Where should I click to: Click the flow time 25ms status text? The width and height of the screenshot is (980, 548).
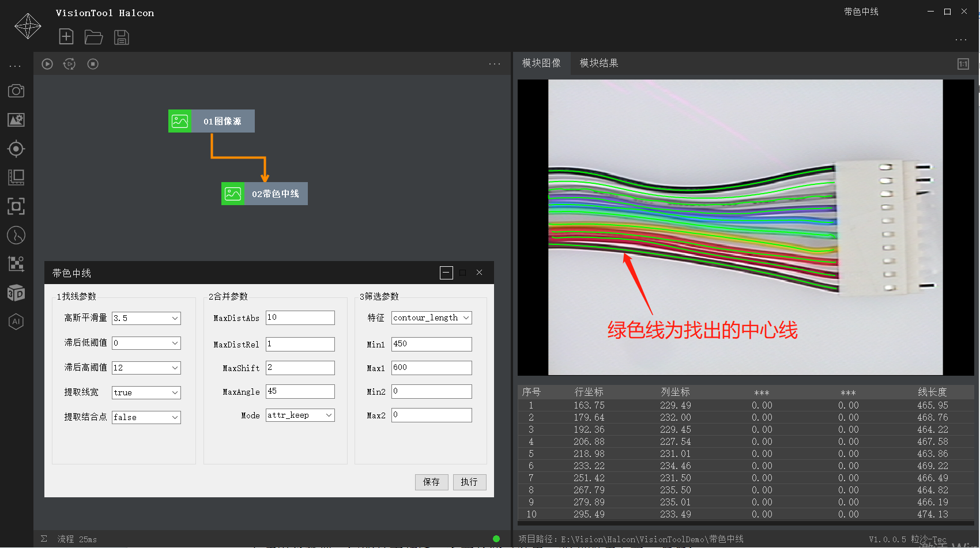77,539
